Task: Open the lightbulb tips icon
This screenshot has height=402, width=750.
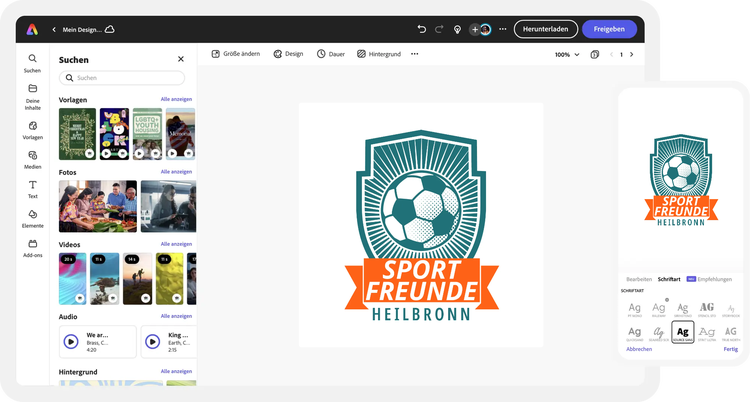Action: click(x=457, y=30)
